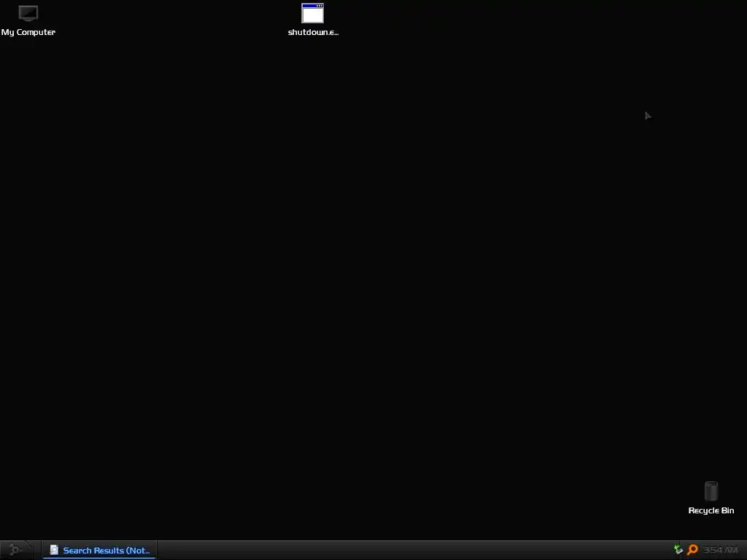The height and width of the screenshot is (560, 747).
Task: Open the My Computer desktop icon
Action: click(x=28, y=13)
